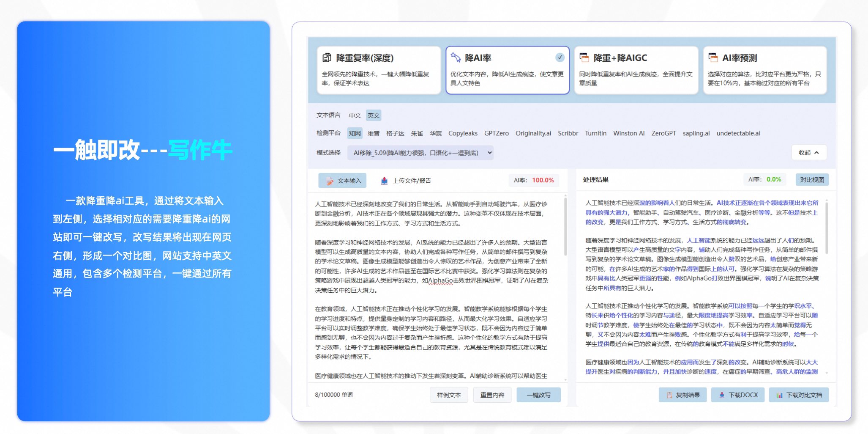This screenshot has width=868, height=434.
Task: Collapse the panel with 收起 chevron
Action: [809, 153]
